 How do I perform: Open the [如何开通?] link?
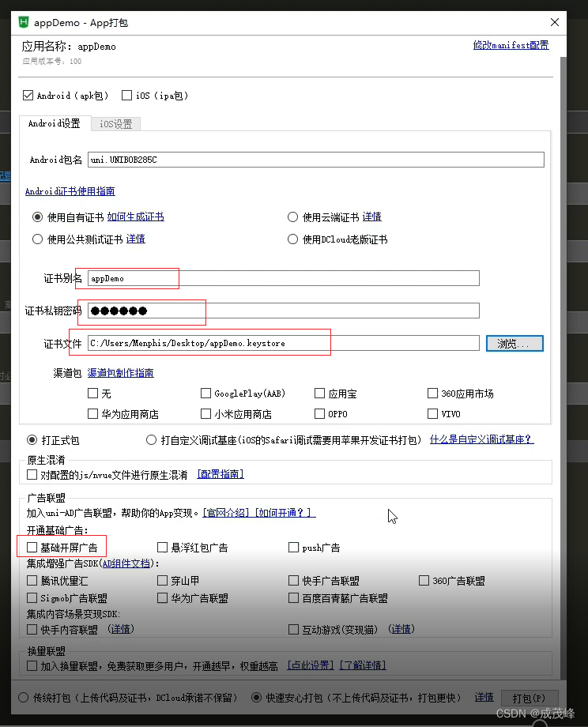(x=285, y=513)
